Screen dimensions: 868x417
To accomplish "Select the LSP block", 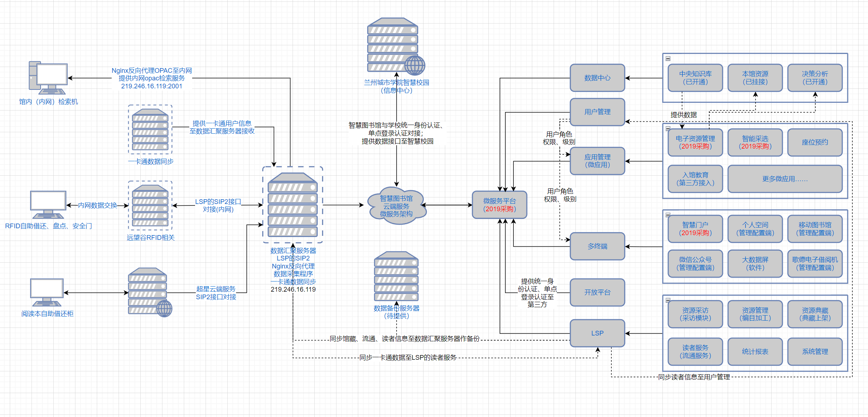I will (597, 333).
